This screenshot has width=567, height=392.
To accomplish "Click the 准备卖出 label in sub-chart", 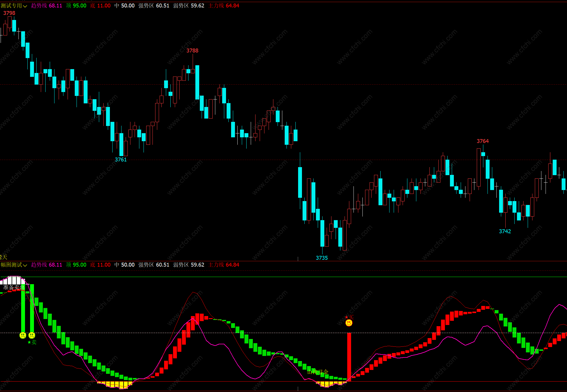I will (14, 287).
